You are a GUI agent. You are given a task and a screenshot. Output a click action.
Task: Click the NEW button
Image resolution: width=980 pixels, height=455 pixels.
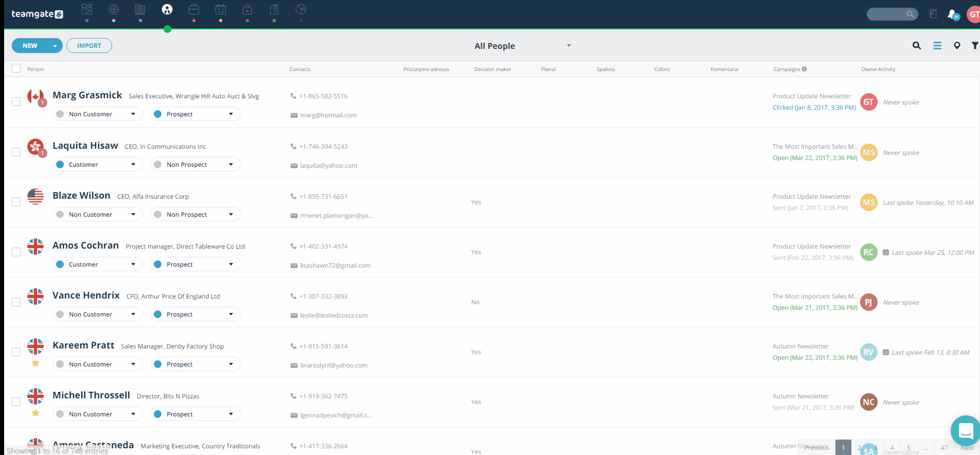30,46
